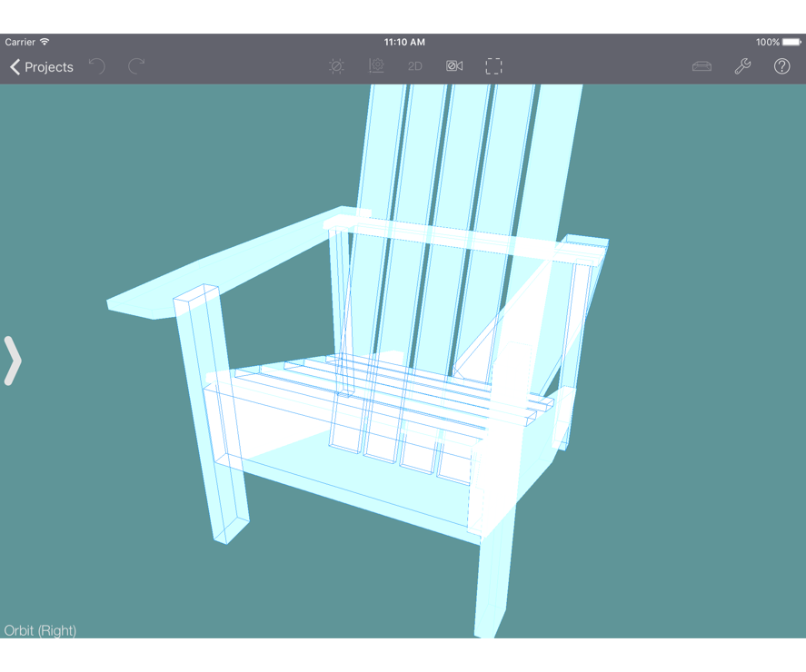Open the lighting settings sun icon
806x672 pixels.
click(x=336, y=66)
